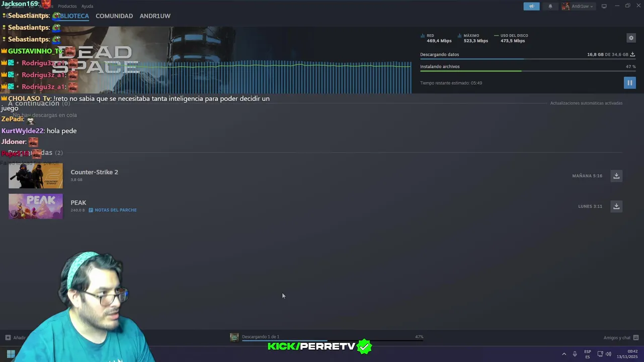
Task: Open the notifications bell
Action: pos(550,7)
